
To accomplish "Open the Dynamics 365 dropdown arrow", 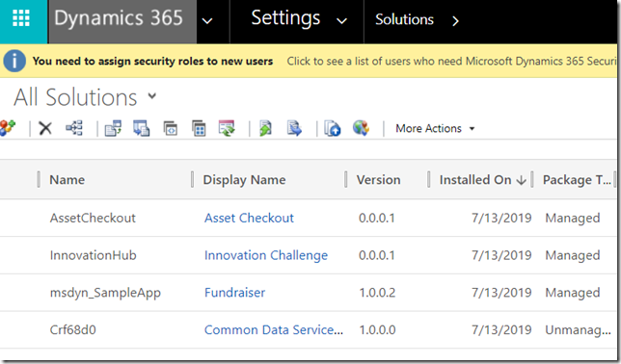I will pyautogui.click(x=207, y=20).
